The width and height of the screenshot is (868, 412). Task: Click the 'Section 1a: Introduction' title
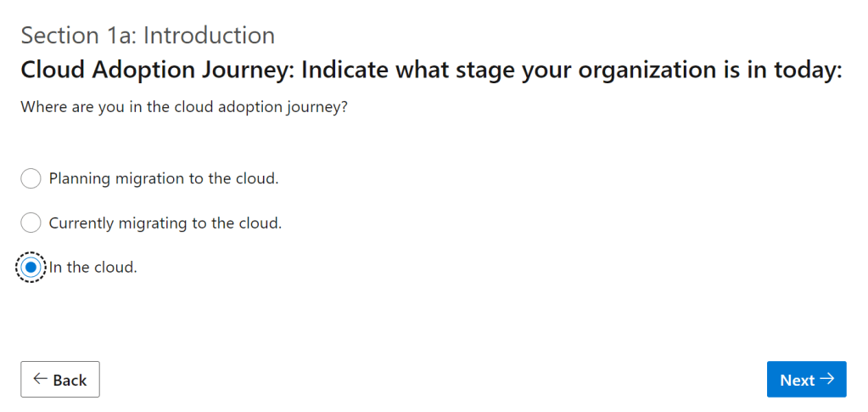[x=148, y=36]
